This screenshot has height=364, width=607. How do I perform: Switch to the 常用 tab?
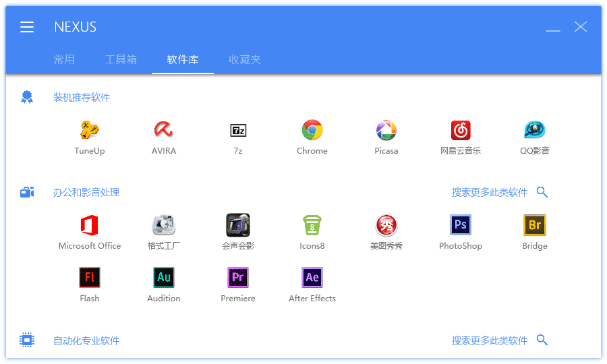pos(64,59)
